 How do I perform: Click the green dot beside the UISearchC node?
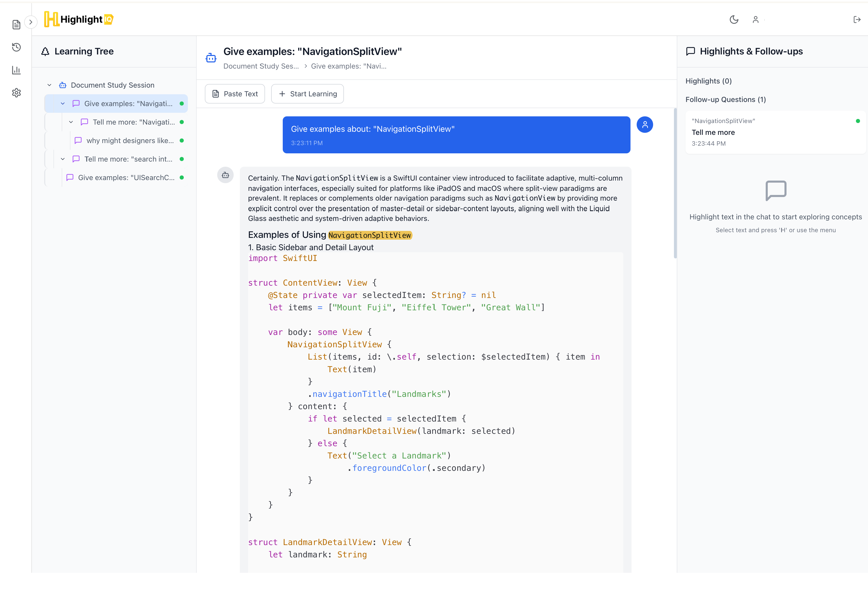click(182, 177)
